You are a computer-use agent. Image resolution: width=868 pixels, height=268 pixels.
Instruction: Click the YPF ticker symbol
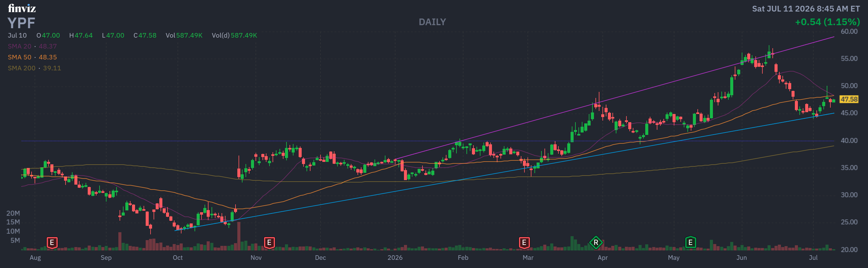pyautogui.click(x=21, y=23)
